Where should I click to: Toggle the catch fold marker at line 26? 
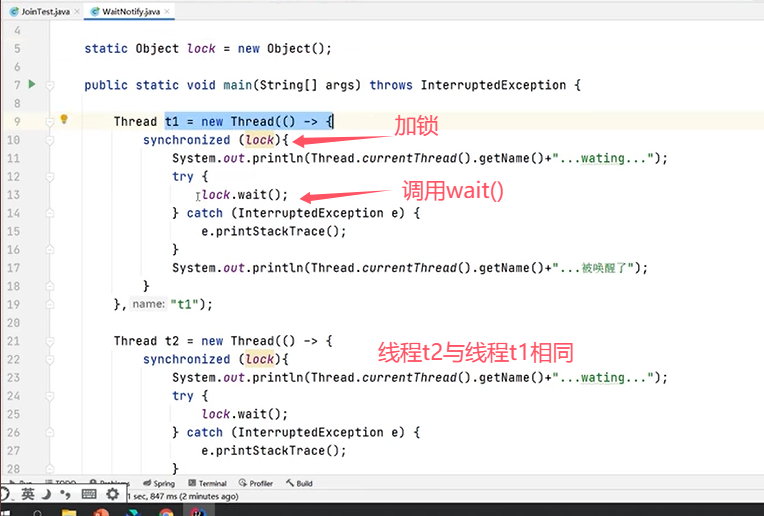pos(50,432)
